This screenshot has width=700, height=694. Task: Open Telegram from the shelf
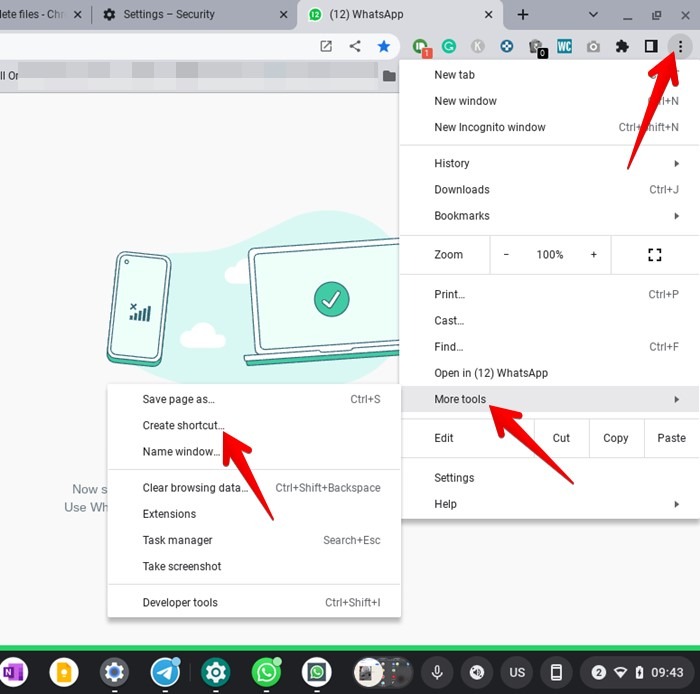(x=165, y=672)
